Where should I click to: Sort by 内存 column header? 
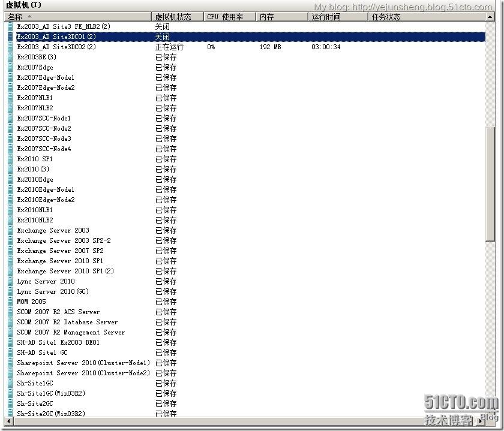(282, 17)
